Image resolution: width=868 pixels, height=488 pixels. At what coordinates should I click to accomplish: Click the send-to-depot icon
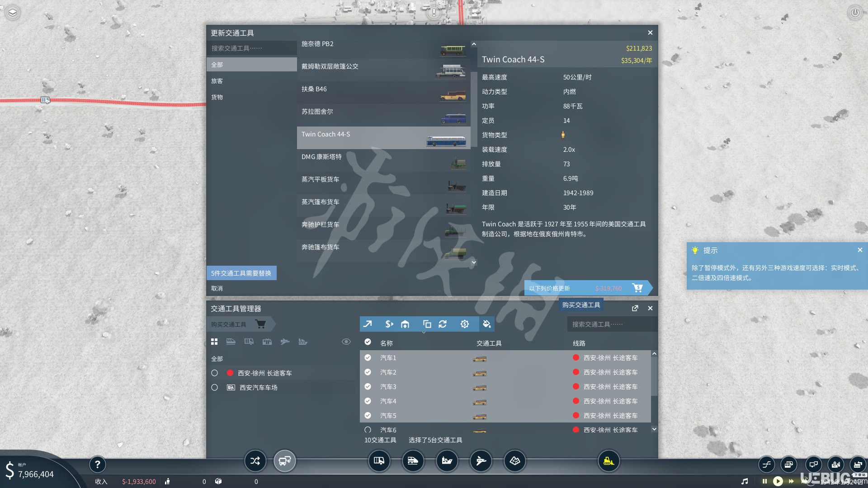coord(405,324)
